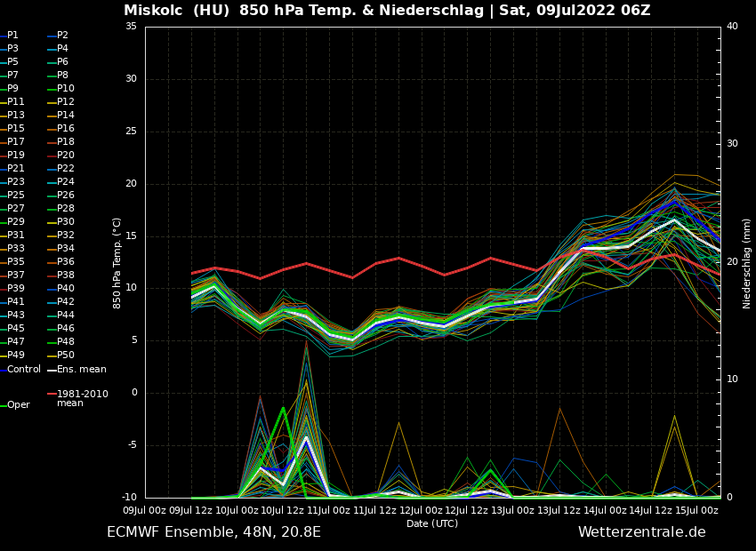Click the 09Jul 00z date tick
756x551 pixels.
[144, 510]
